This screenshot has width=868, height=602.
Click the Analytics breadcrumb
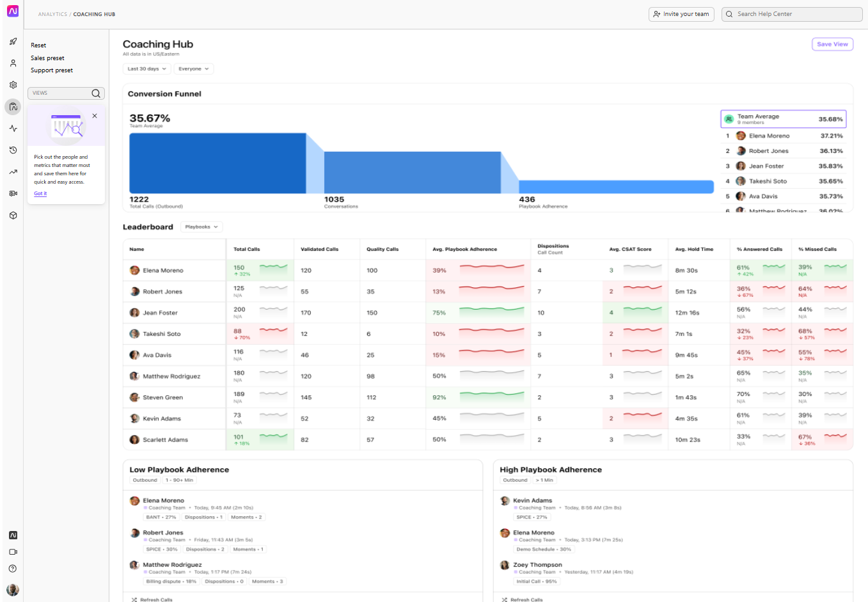coord(52,14)
